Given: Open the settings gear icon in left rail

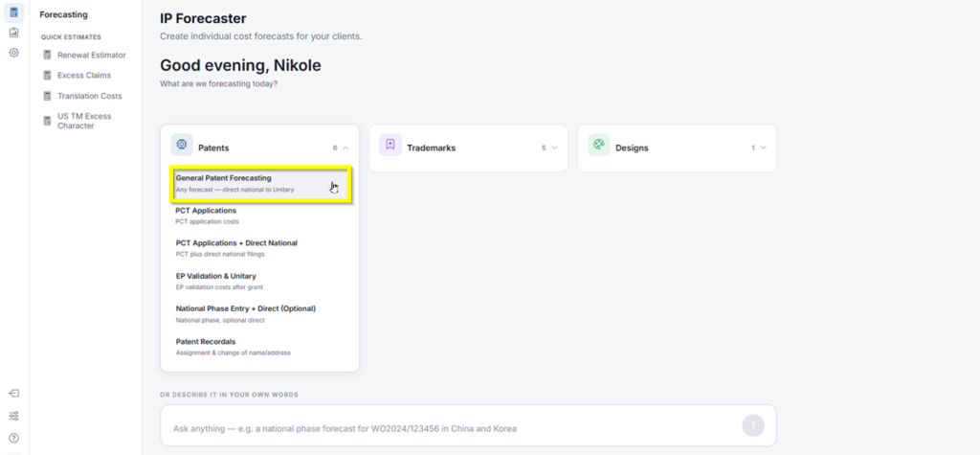Looking at the screenshot, I should 13,53.
